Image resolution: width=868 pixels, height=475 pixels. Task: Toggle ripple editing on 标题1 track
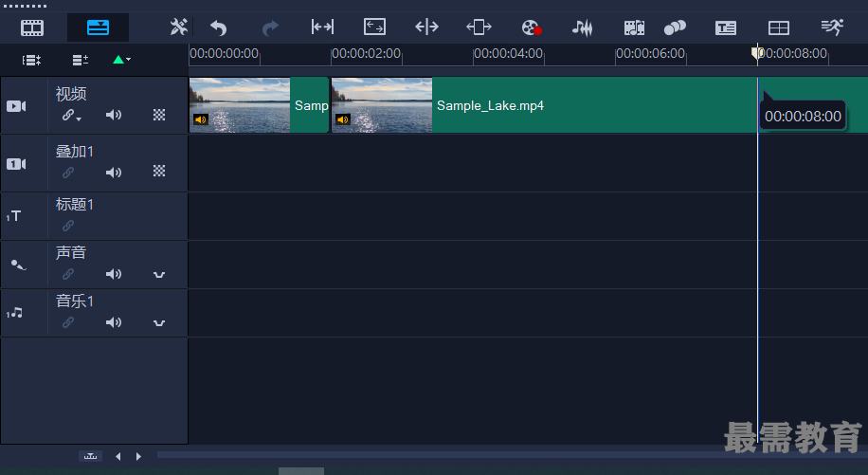click(68, 226)
